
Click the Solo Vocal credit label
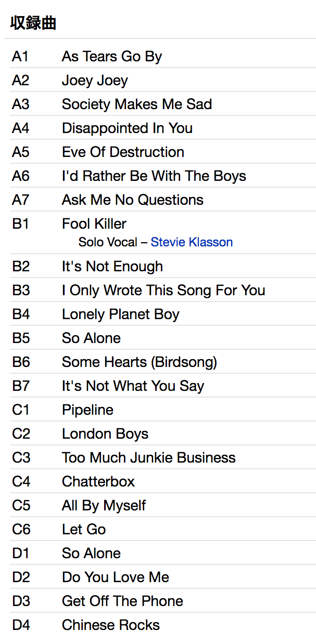point(108,242)
